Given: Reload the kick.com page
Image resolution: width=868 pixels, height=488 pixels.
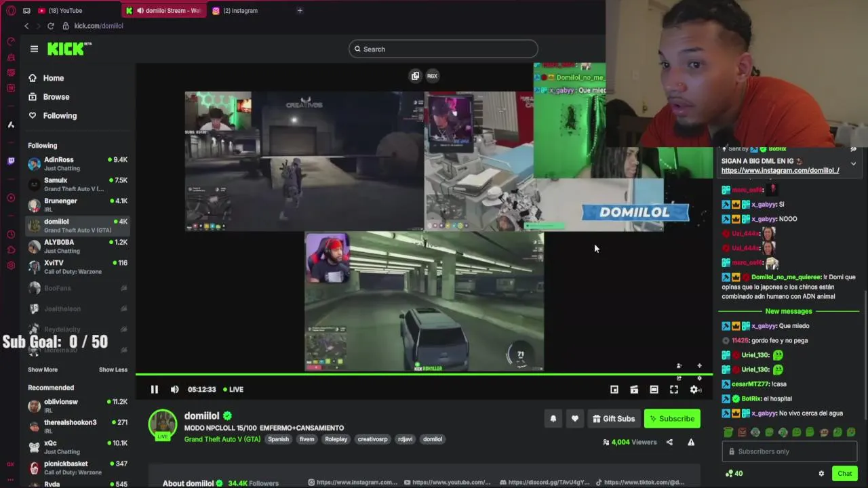Looking at the screenshot, I should pyautogui.click(x=50, y=26).
